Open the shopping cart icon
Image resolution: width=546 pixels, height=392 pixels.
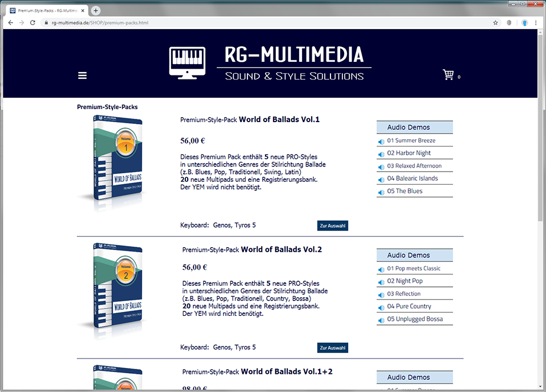pyautogui.click(x=449, y=74)
